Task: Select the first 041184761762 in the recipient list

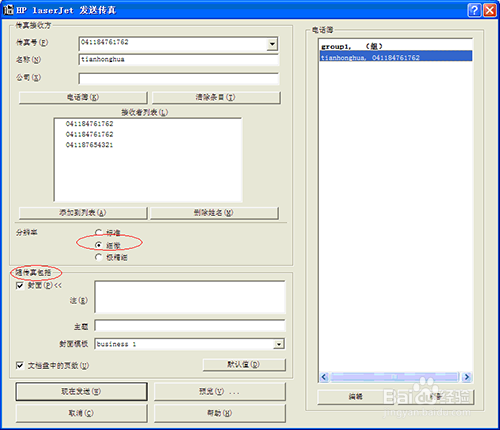Action: pyautogui.click(x=89, y=124)
